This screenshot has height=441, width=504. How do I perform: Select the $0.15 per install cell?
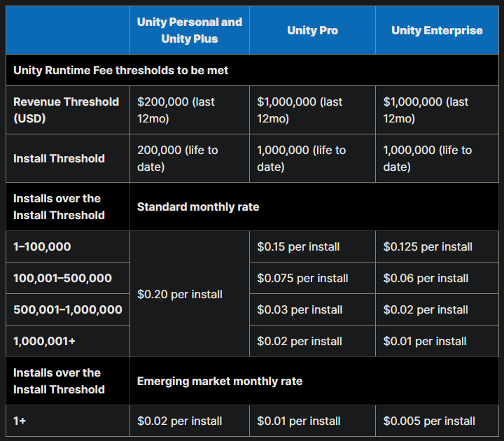coord(312,246)
